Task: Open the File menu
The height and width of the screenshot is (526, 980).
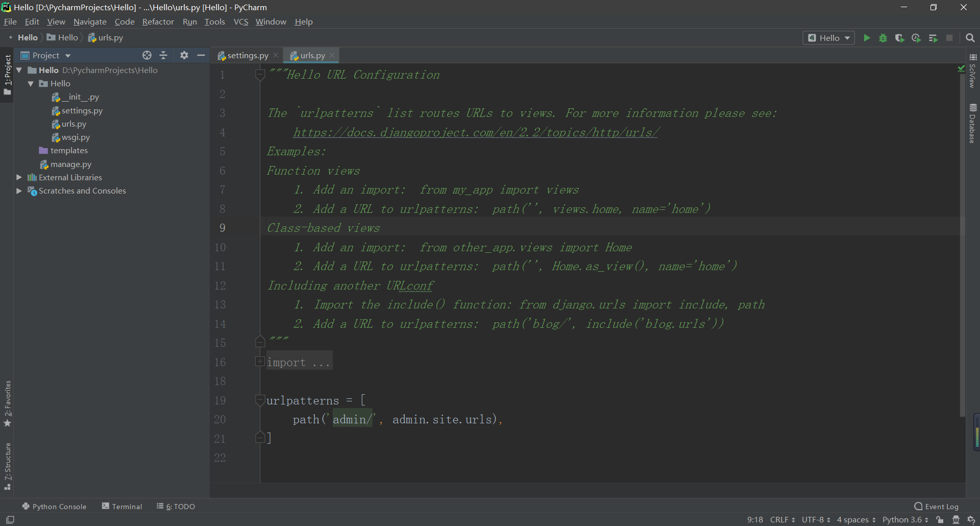Action: (x=10, y=21)
